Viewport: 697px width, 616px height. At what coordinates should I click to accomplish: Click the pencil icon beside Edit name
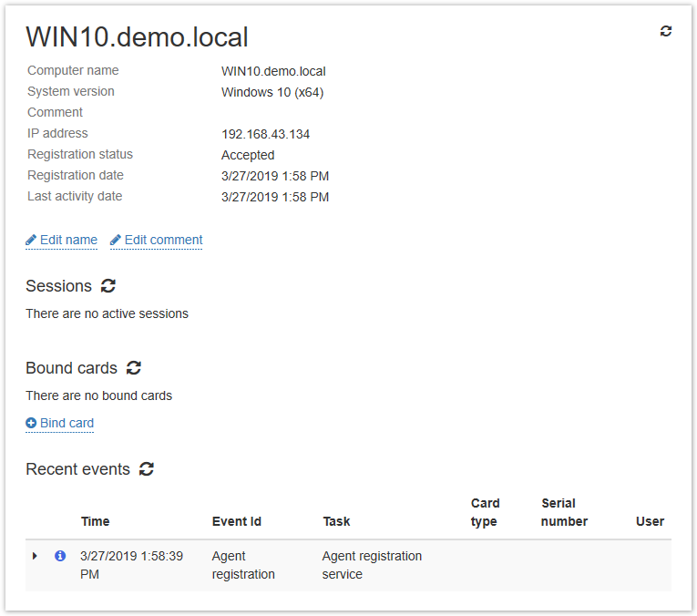(31, 241)
